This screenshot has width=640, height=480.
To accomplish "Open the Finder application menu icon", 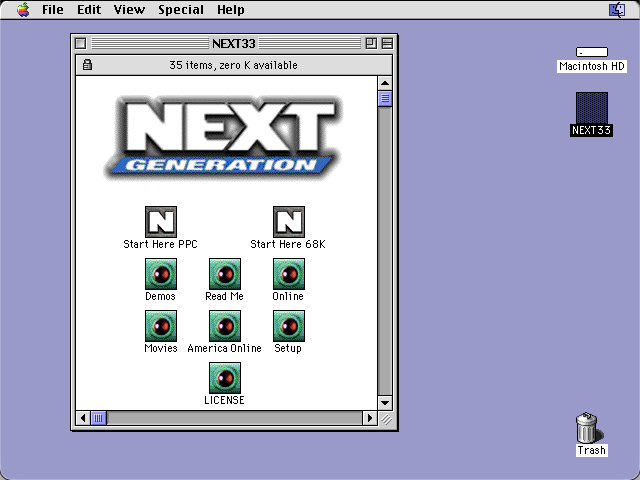I will tap(617, 9).
